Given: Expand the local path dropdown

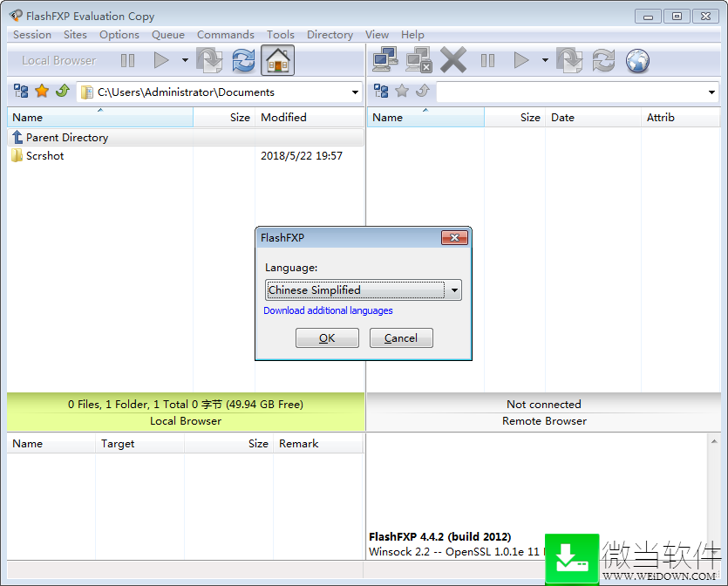Looking at the screenshot, I should click(x=355, y=92).
